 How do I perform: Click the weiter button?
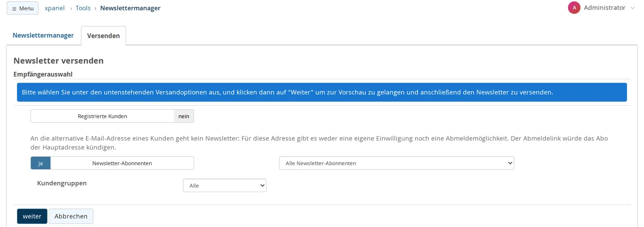coord(32,216)
